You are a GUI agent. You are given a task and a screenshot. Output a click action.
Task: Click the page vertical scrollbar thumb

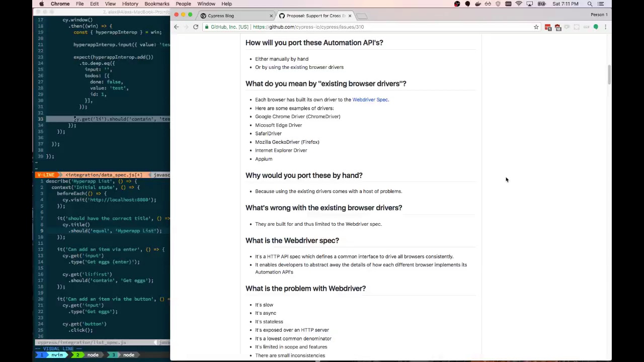609,75
